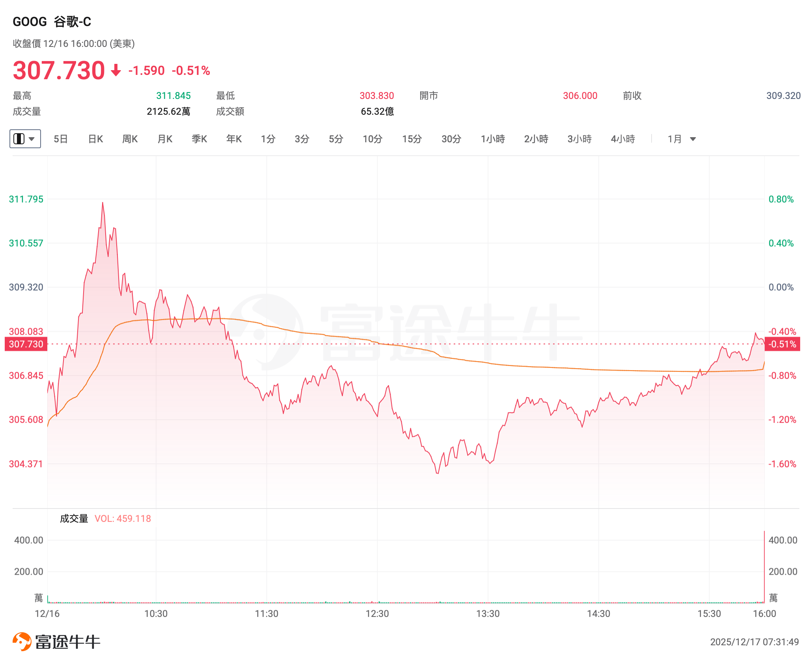The image size is (812, 663).
Task: Expand the chart layout dropdown arrow
Action: click(32, 139)
